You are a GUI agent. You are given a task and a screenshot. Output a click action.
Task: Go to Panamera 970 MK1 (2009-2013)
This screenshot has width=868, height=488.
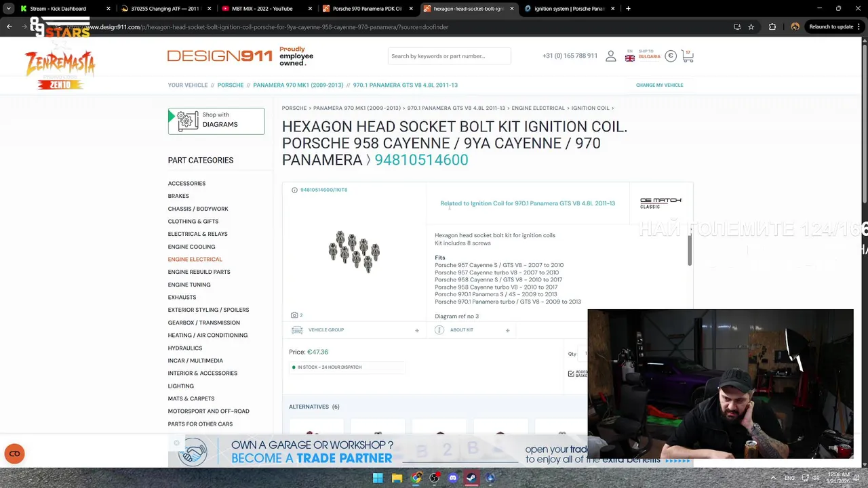(298, 85)
